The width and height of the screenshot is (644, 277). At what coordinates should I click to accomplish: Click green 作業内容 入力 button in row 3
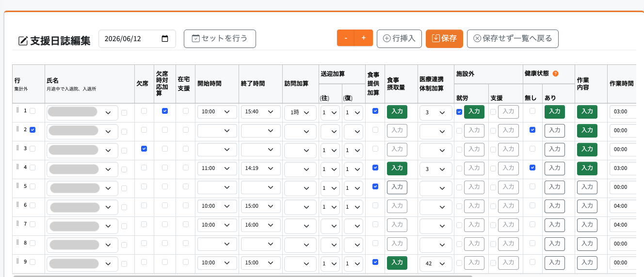coord(587,149)
